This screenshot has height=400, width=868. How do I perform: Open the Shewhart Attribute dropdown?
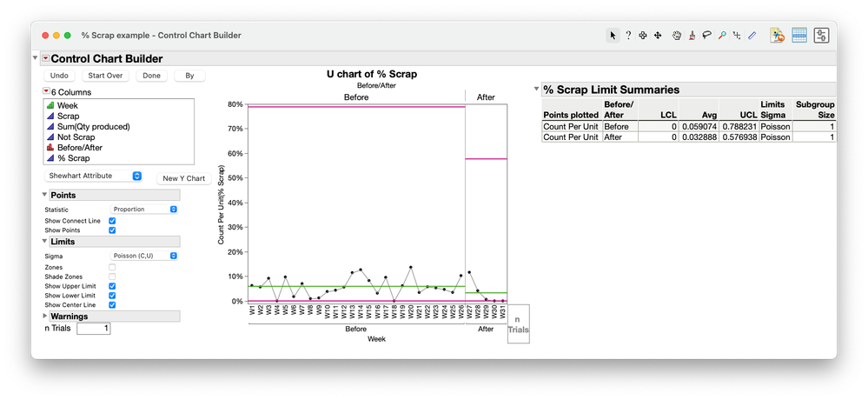click(x=93, y=176)
